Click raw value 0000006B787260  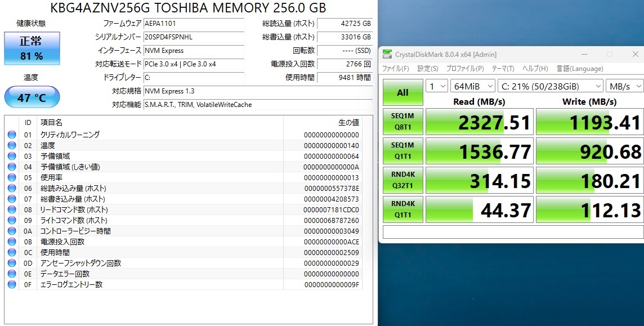tap(331, 221)
